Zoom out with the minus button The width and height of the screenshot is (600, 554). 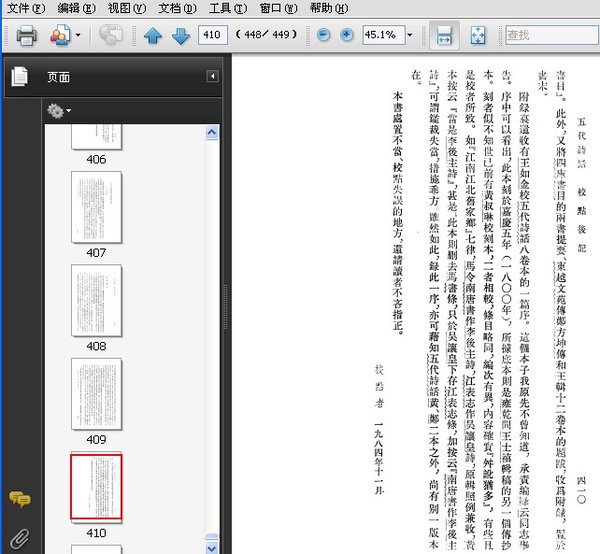323,35
